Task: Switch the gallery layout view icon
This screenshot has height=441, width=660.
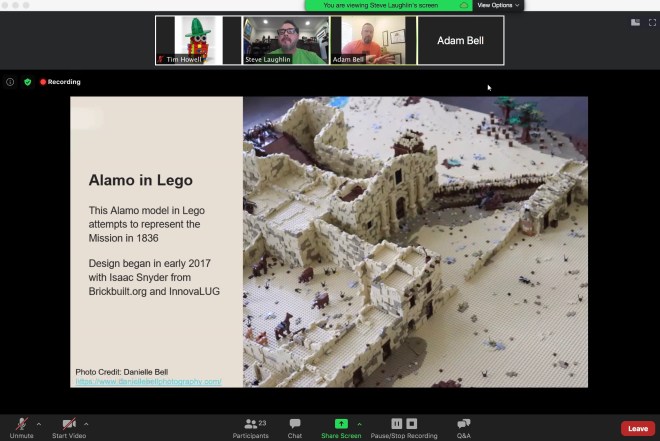Action: [x=634, y=22]
